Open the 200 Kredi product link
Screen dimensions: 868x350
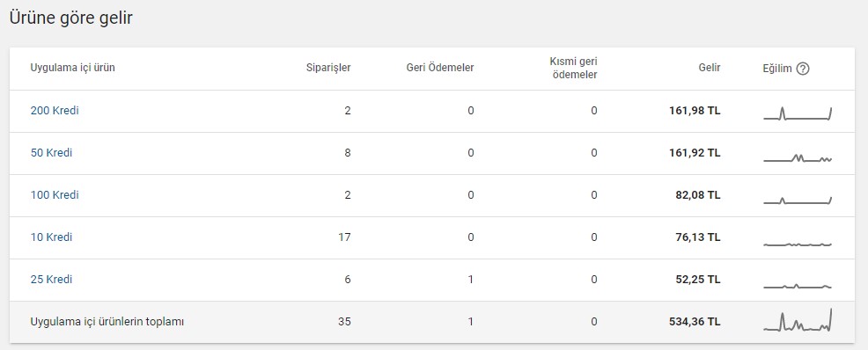(55, 111)
